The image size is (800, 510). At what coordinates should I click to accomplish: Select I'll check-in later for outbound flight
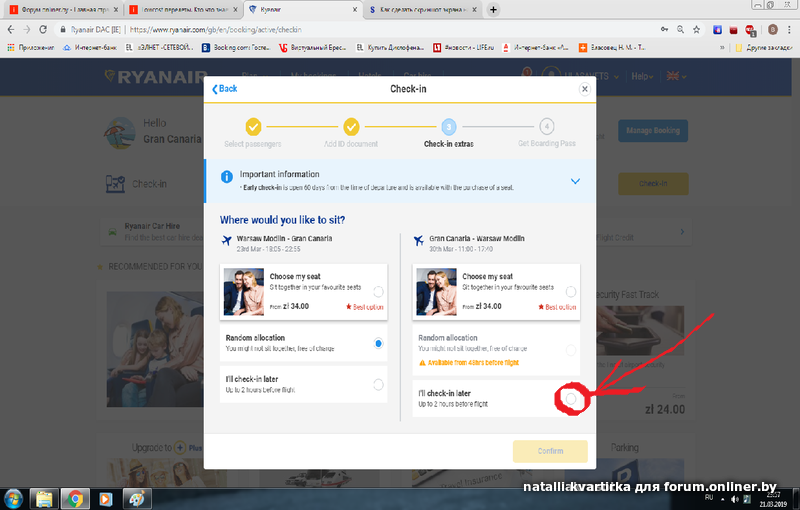[378, 385]
